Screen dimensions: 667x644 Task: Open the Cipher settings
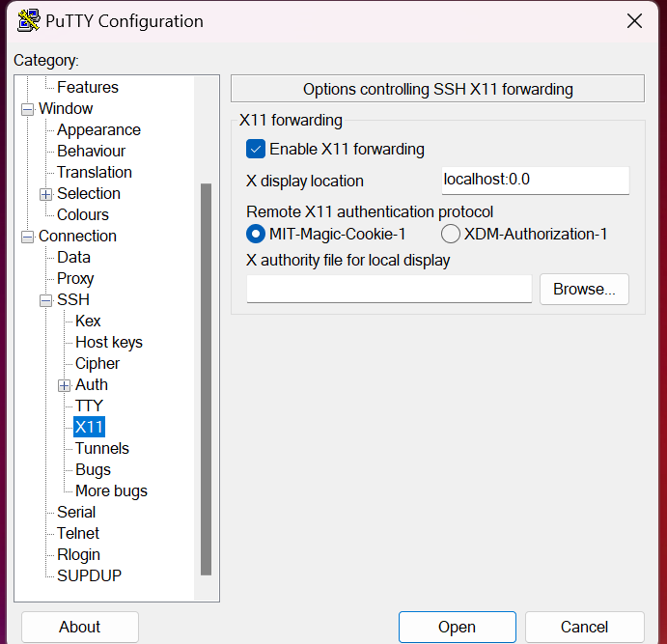coord(97,364)
